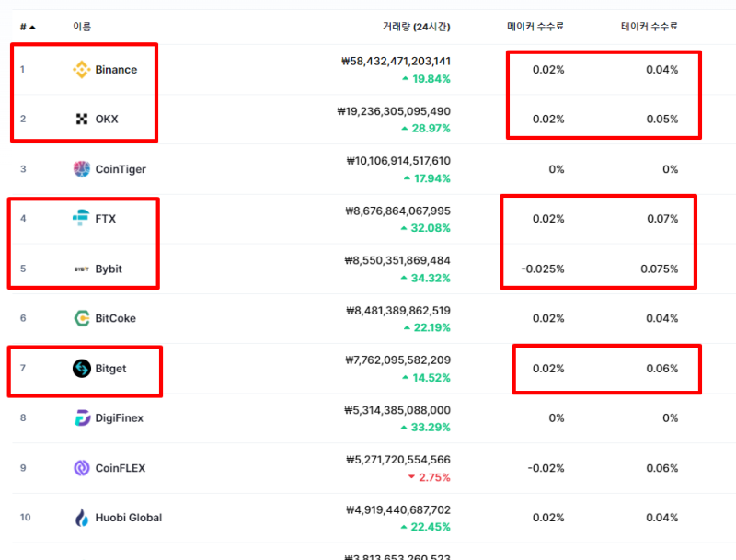Select Bybit volume ₩8,550,351,869,484

397,260
